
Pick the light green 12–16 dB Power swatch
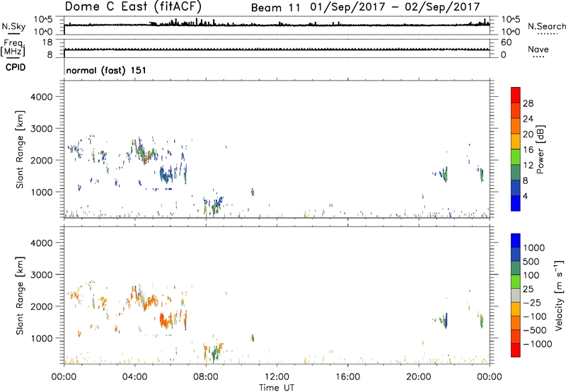[516, 156]
